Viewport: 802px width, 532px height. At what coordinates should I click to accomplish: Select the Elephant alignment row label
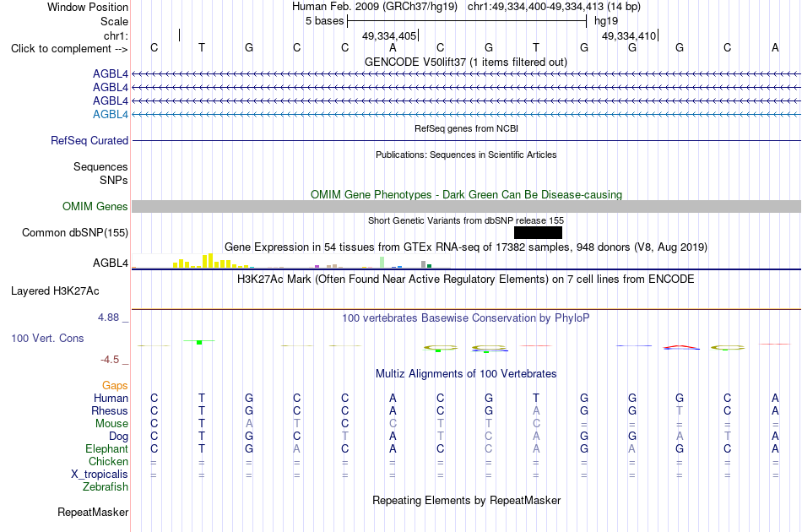pos(106,448)
